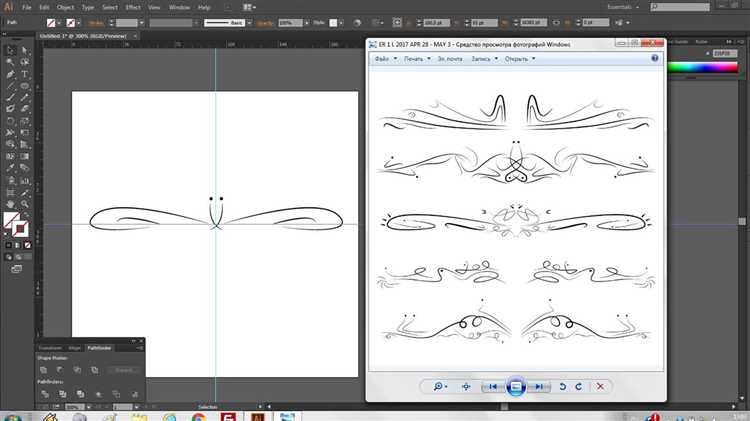Screen dimensions: 750x421
Task: Switch to the Align tab
Action: [74, 348]
